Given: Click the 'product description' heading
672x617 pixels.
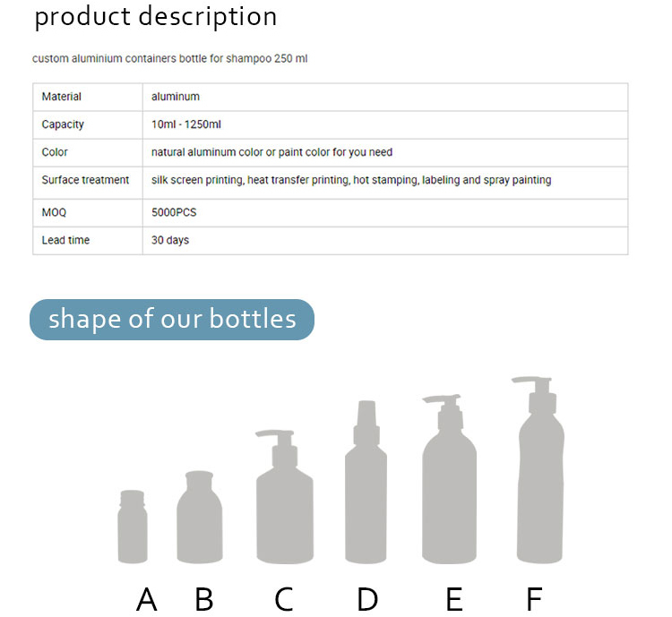Looking at the screenshot, I should click(x=156, y=17).
